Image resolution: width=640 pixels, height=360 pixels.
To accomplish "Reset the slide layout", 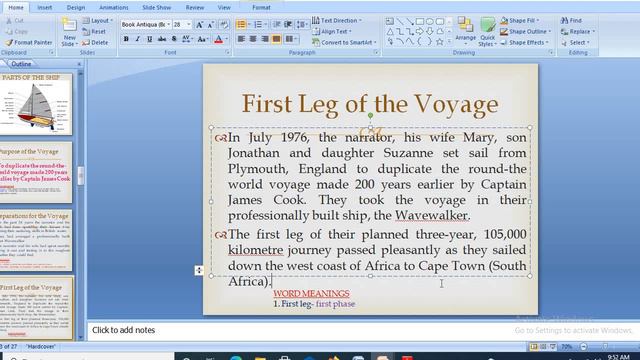I will 94,31.
